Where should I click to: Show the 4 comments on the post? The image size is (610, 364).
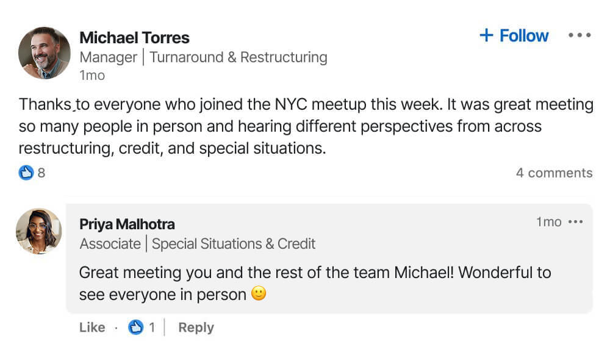[554, 173]
